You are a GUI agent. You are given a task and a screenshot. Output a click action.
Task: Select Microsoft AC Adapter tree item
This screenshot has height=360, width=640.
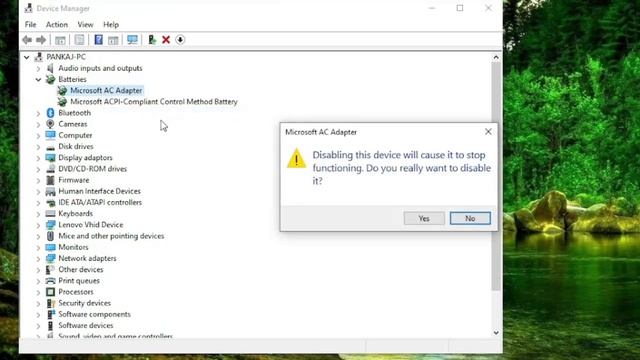pos(106,90)
